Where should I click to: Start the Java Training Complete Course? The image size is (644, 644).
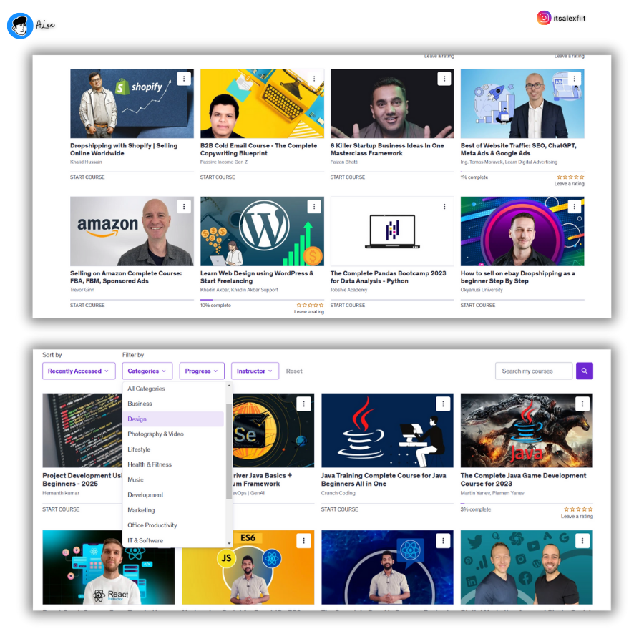(x=340, y=509)
